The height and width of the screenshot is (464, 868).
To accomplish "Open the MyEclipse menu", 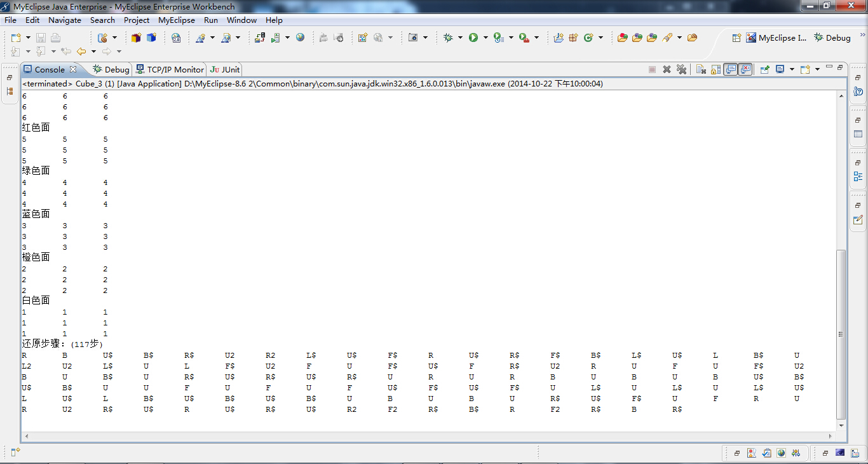I will (177, 20).
